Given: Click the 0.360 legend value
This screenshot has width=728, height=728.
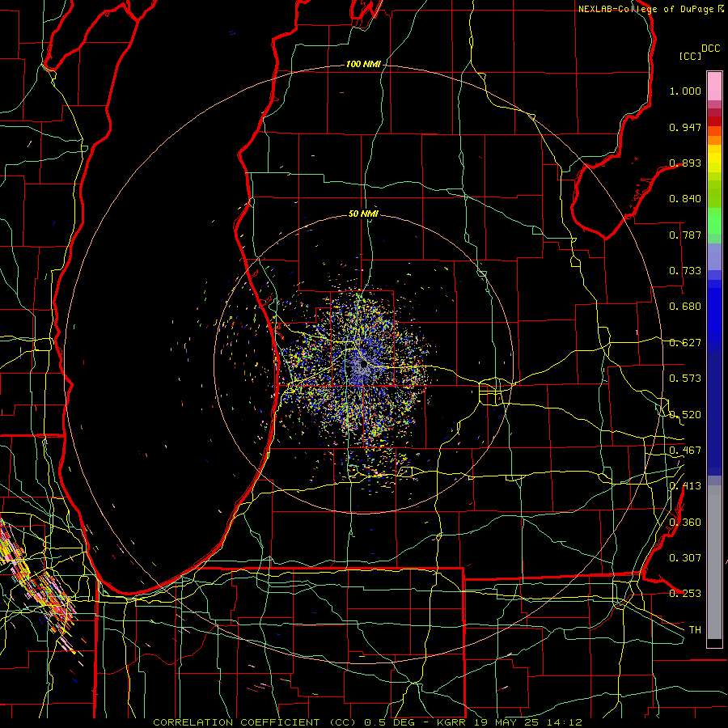Looking at the screenshot, I should [x=685, y=523].
